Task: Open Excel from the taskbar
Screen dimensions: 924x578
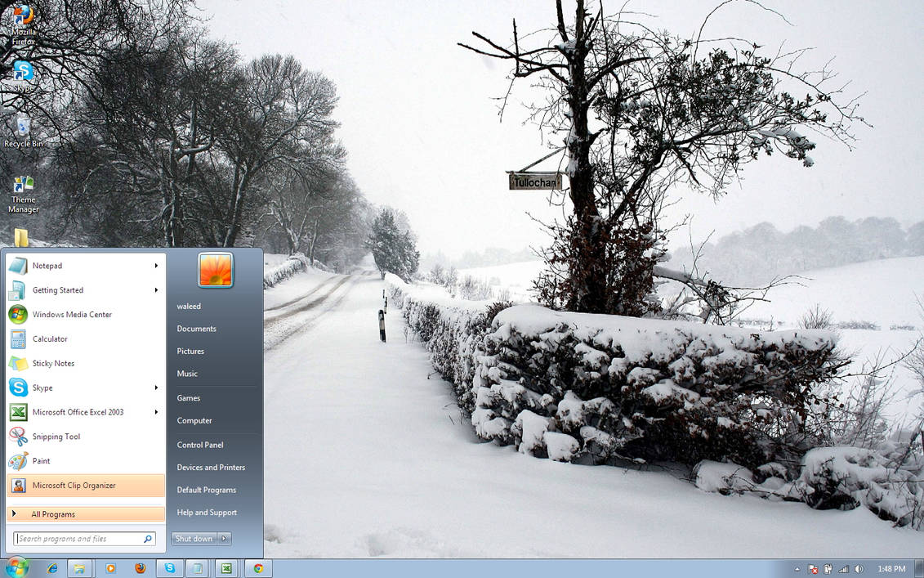Action: click(226, 567)
